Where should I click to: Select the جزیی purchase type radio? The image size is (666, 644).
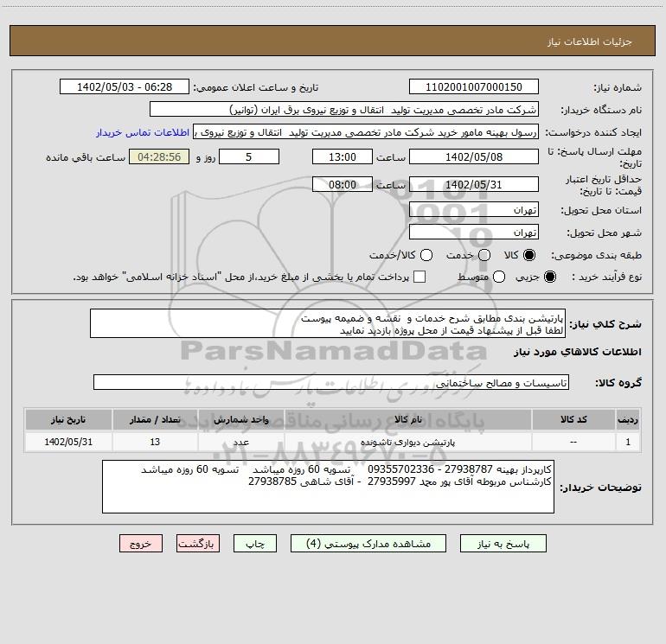[549, 277]
